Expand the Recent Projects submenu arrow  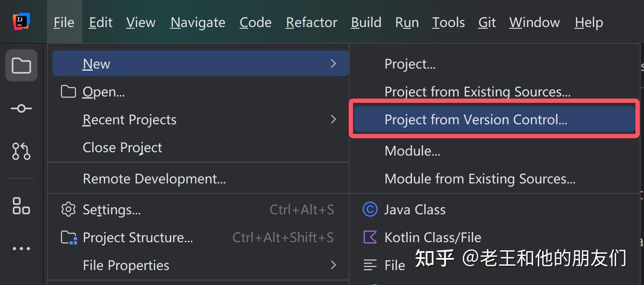[333, 120]
